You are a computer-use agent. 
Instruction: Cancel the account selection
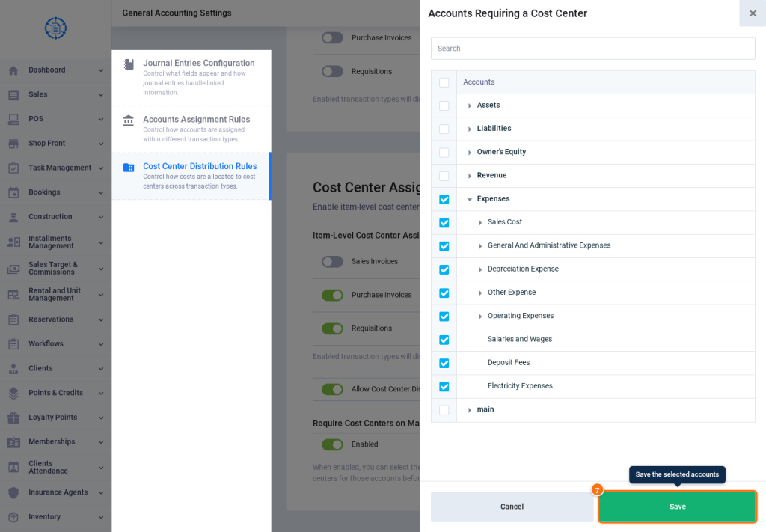click(x=512, y=507)
